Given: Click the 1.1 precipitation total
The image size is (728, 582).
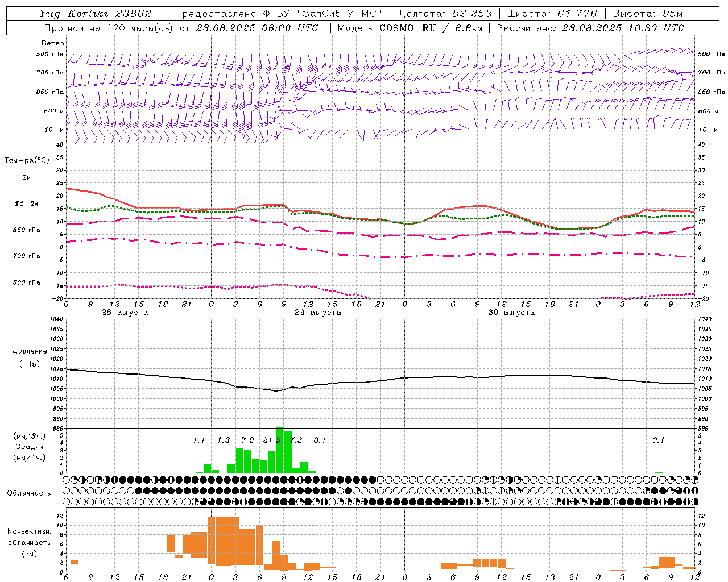Looking at the screenshot, I should (198, 440).
